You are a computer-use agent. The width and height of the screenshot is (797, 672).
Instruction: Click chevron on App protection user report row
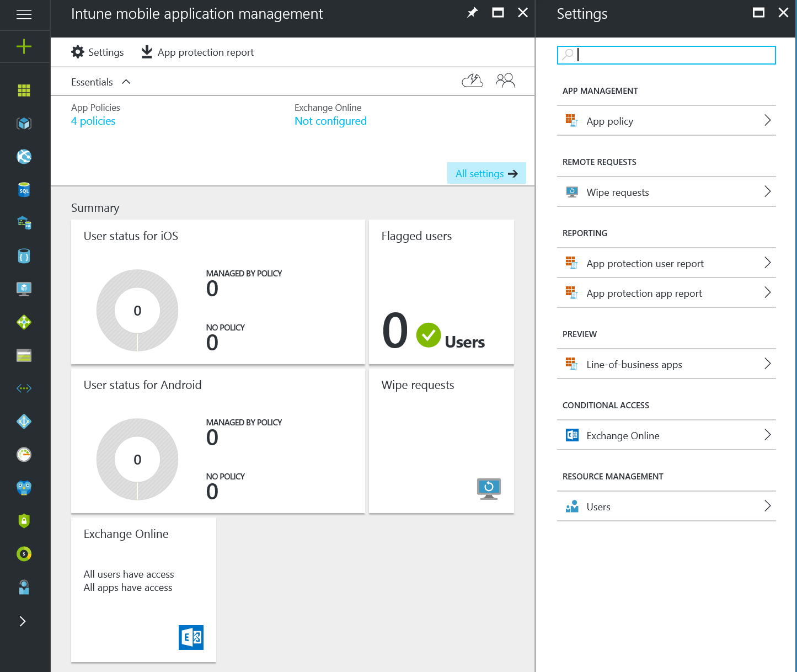767,263
